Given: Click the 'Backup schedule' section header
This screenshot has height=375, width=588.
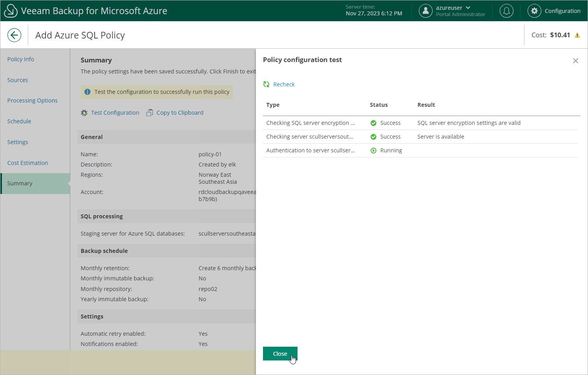Looking at the screenshot, I should tap(104, 251).
